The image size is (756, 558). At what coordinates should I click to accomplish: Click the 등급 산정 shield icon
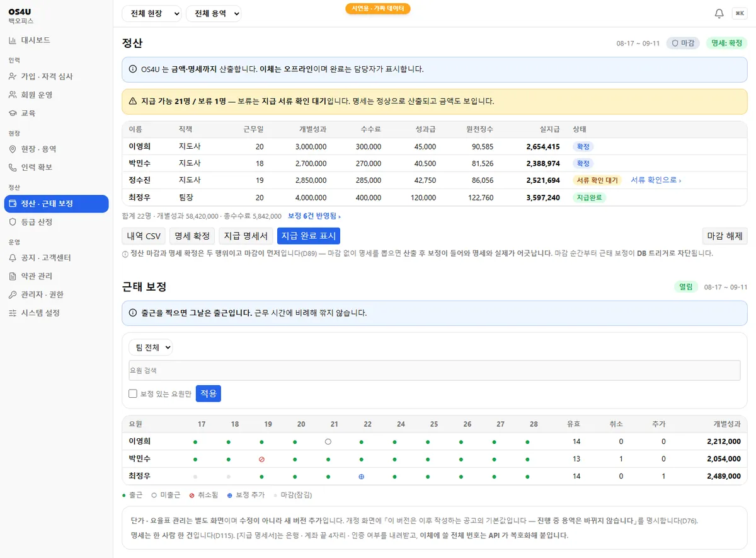13,222
